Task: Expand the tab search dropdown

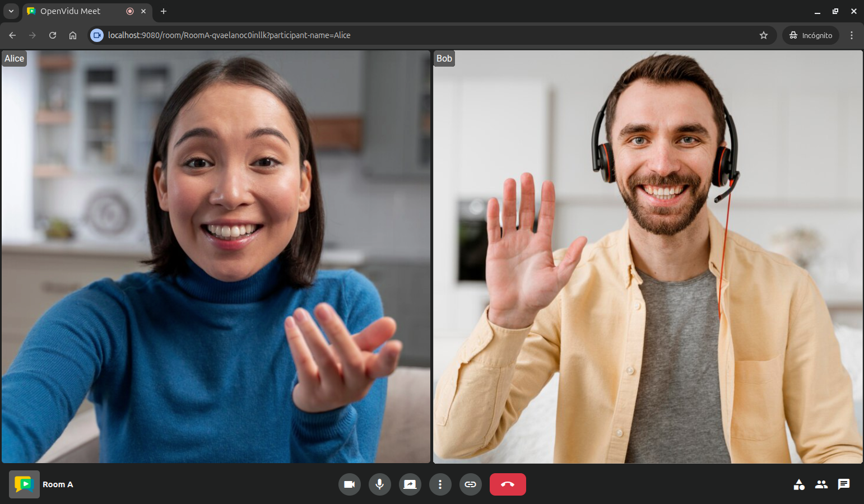Action: coord(11,11)
